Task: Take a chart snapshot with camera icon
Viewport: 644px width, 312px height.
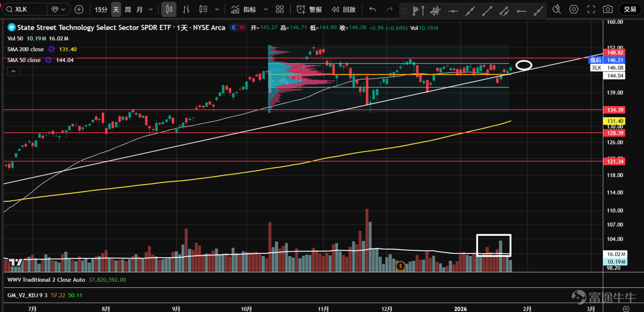Action: click(608, 9)
